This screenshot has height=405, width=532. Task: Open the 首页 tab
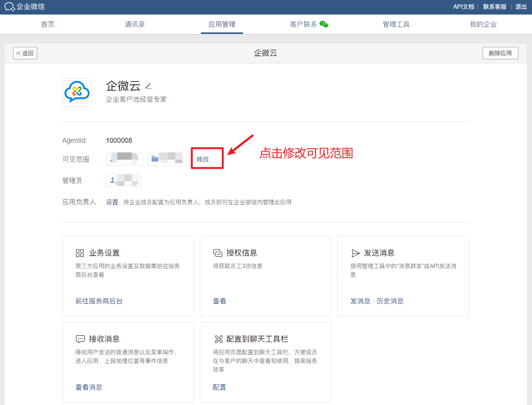[x=48, y=24]
